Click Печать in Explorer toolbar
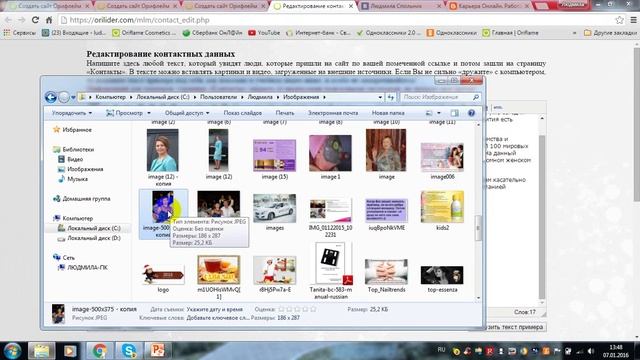Screen dimensions: 640x360 (x=285, y=113)
